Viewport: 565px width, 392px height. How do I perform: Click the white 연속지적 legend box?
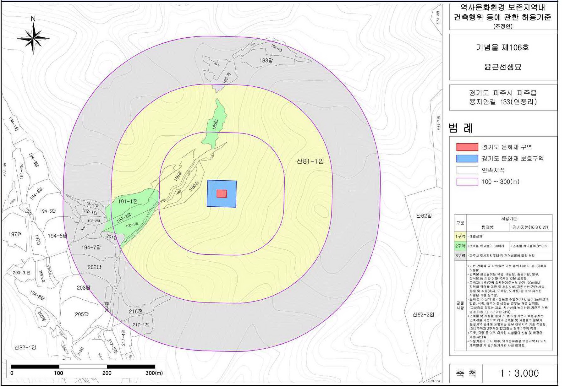pos(467,170)
